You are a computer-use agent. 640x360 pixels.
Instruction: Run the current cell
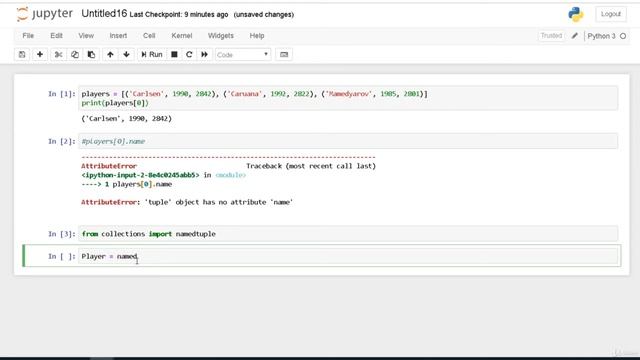pos(152,54)
